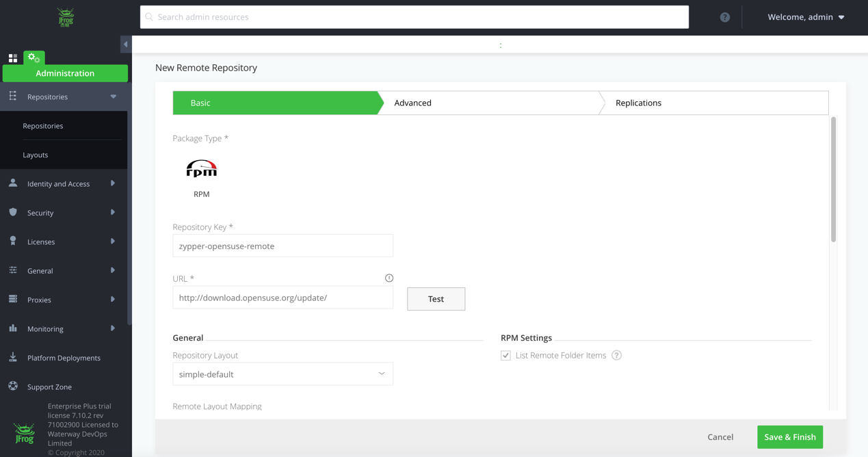This screenshot has height=457, width=868.
Task: Click the Identity and Access person icon
Action: pos(13,183)
